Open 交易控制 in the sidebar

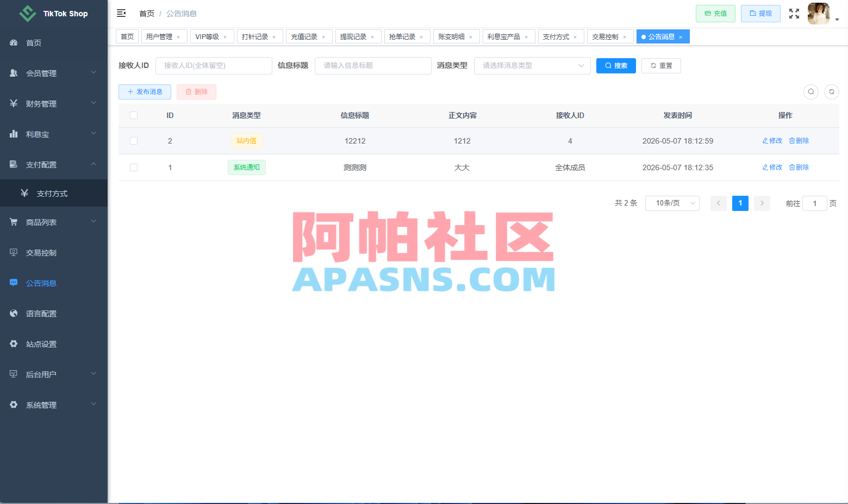(x=54, y=253)
